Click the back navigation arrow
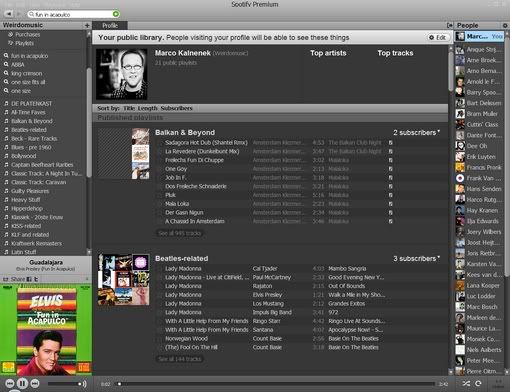Viewport: 510px width, 392px height. click(9, 14)
